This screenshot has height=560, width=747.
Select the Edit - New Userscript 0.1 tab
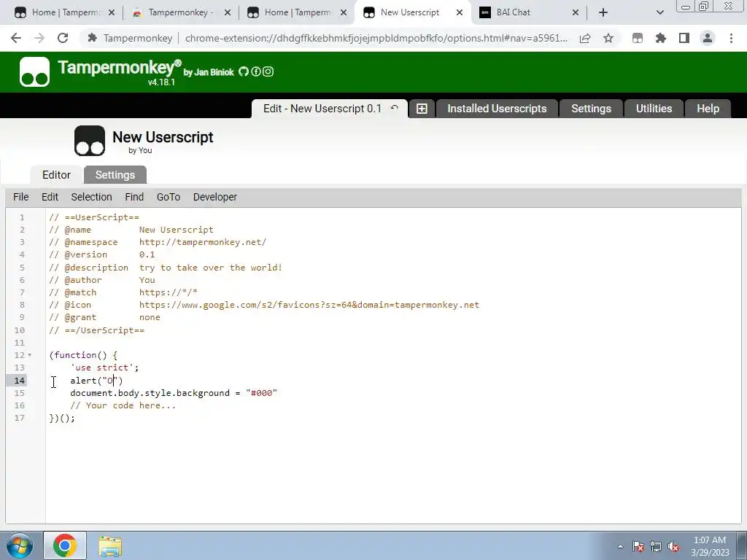click(322, 109)
